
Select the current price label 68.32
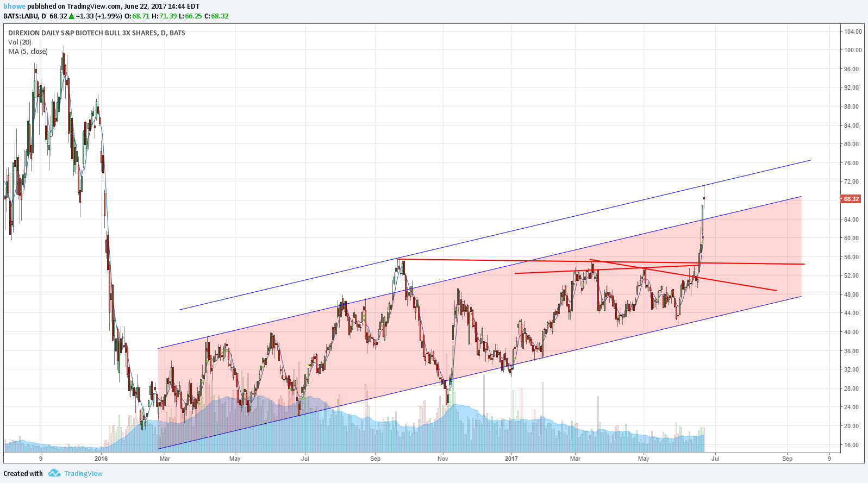pos(851,199)
